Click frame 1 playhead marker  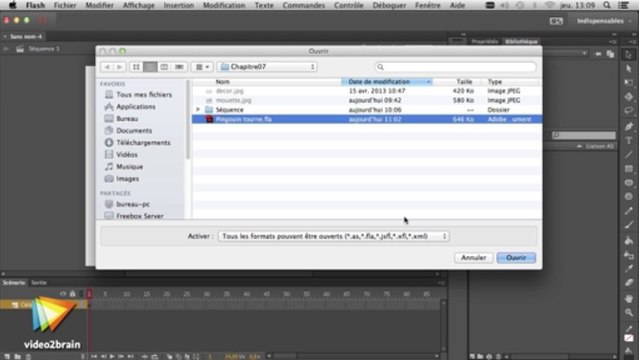[x=89, y=294]
